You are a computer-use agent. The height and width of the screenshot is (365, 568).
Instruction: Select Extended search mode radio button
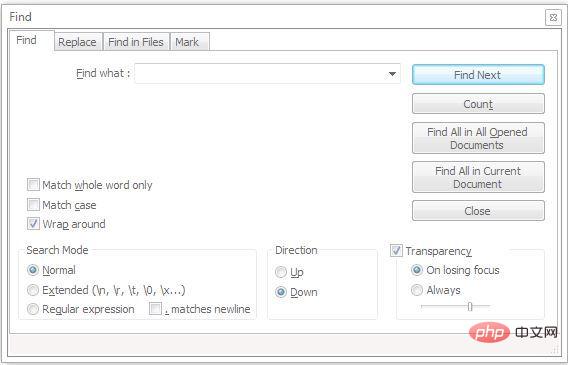tap(33, 290)
